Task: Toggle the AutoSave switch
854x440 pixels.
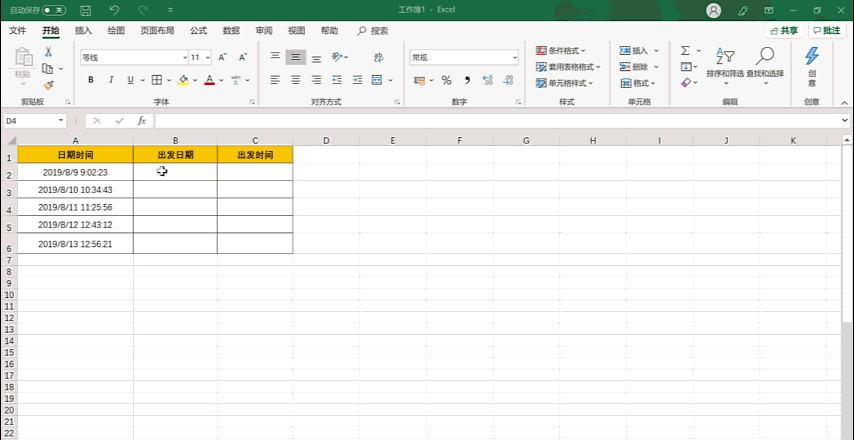Action: tap(54, 10)
